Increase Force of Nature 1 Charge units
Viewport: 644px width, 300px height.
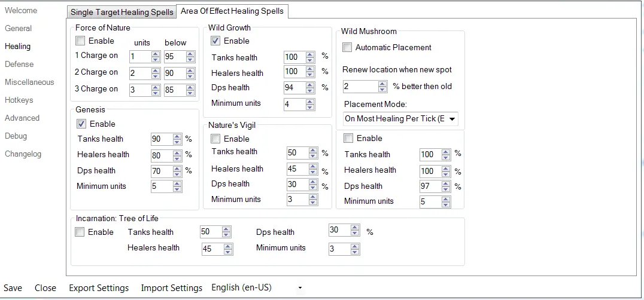154,54
